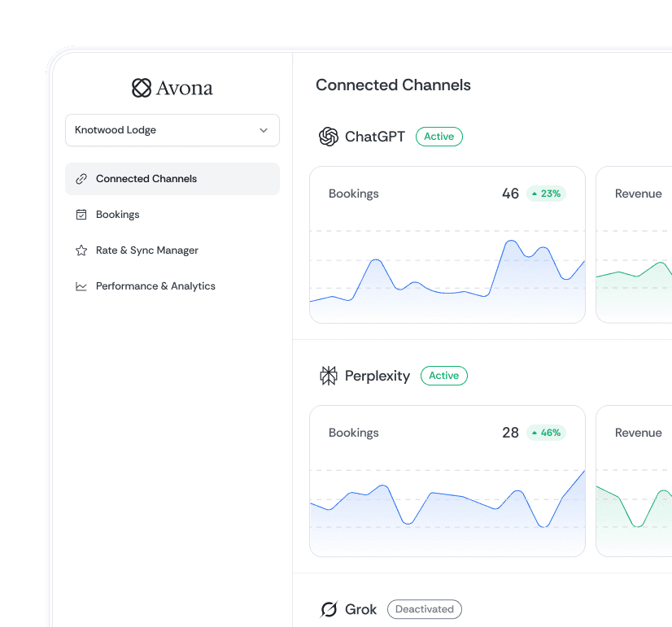The width and height of the screenshot is (672, 627).
Task: Click the Perplexity Active status badge
Action: point(444,376)
